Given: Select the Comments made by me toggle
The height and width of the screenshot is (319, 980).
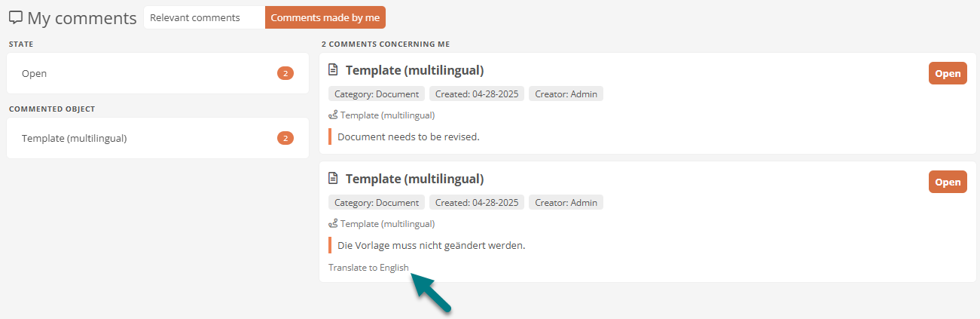Looking at the screenshot, I should [x=325, y=17].
